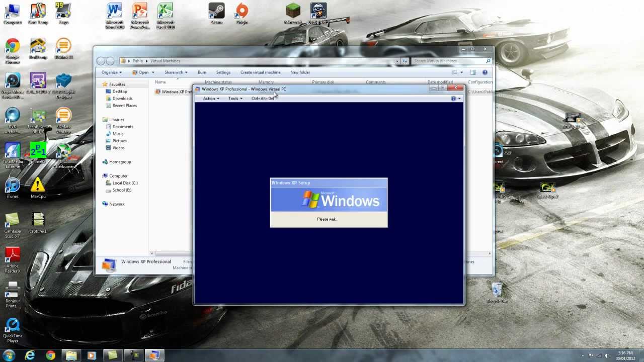This screenshot has width=644, height=362.
Task: Click the Core Temp desktop icon
Action: pos(38,14)
